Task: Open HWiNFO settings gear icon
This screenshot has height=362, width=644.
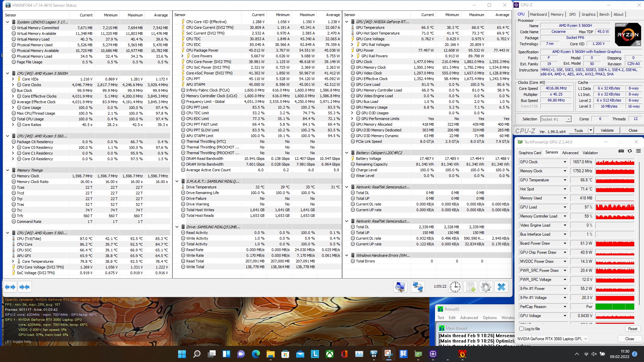Action: [486, 287]
